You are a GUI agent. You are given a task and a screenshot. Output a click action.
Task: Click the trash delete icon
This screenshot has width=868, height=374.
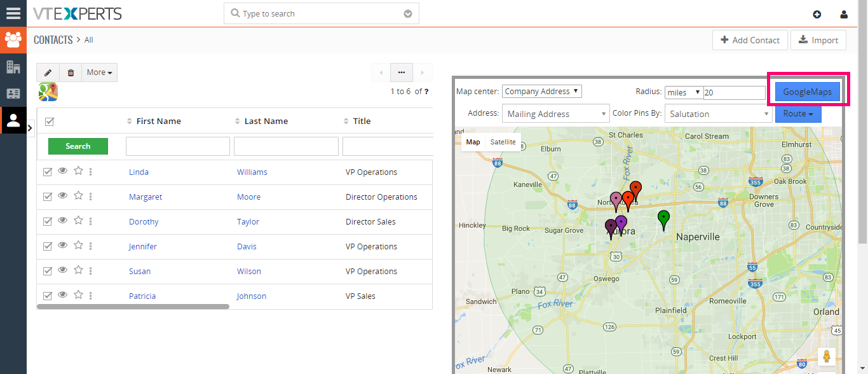[71, 73]
